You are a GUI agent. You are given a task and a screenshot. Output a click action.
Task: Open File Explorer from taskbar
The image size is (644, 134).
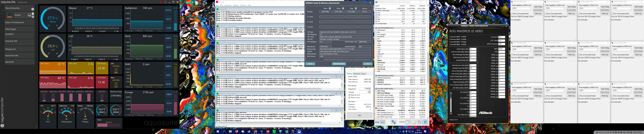point(230,131)
